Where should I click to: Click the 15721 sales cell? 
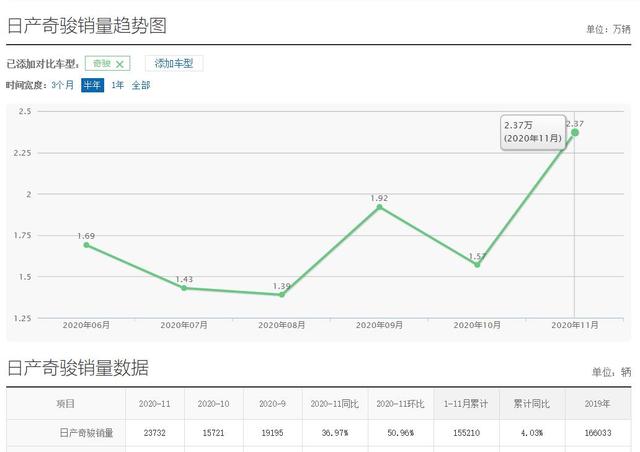[x=213, y=433]
